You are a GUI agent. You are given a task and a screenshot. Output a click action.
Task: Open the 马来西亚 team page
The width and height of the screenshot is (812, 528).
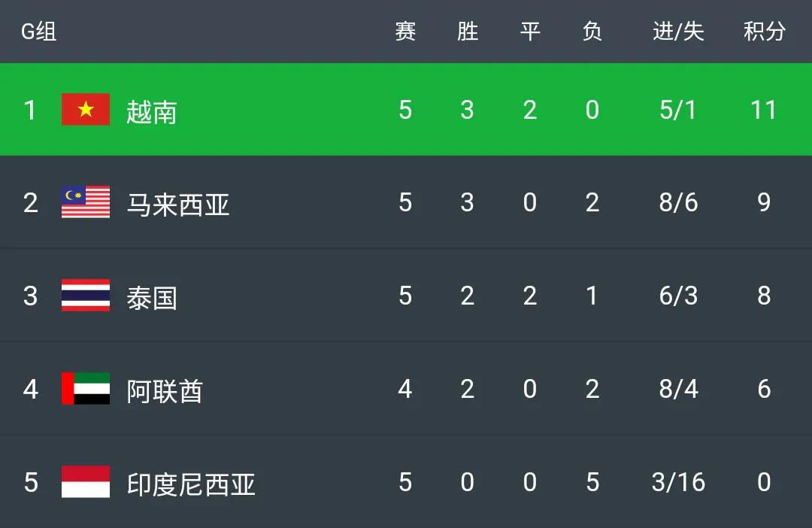pyautogui.click(x=177, y=204)
